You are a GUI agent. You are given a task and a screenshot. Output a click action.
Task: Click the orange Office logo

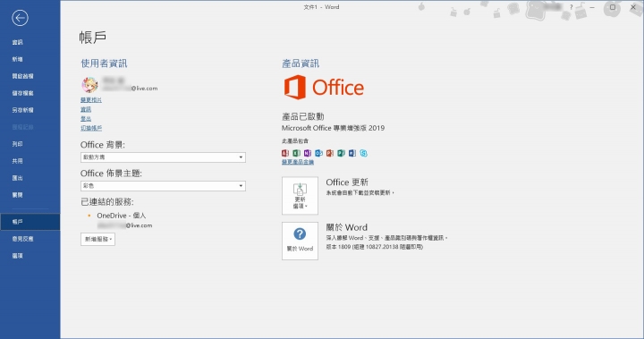[324, 87]
